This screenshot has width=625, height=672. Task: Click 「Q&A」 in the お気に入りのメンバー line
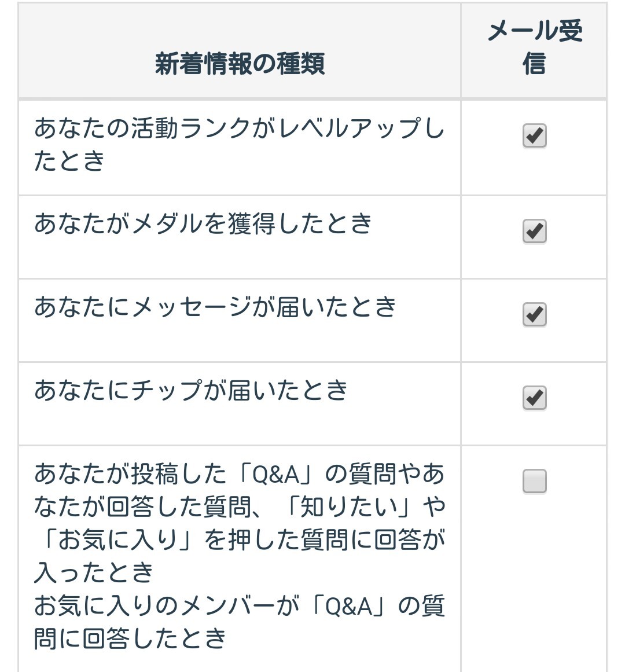click(350, 607)
